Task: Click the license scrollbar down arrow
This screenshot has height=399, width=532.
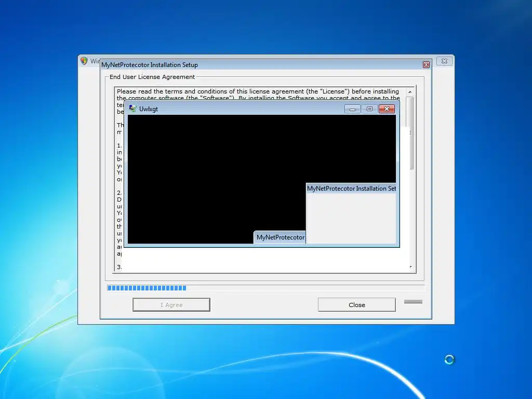Action: (410, 268)
